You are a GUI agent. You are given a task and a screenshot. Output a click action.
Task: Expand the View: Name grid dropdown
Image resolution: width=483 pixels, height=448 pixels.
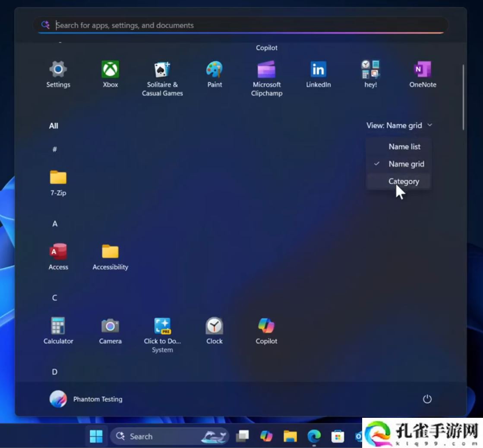click(x=399, y=125)
